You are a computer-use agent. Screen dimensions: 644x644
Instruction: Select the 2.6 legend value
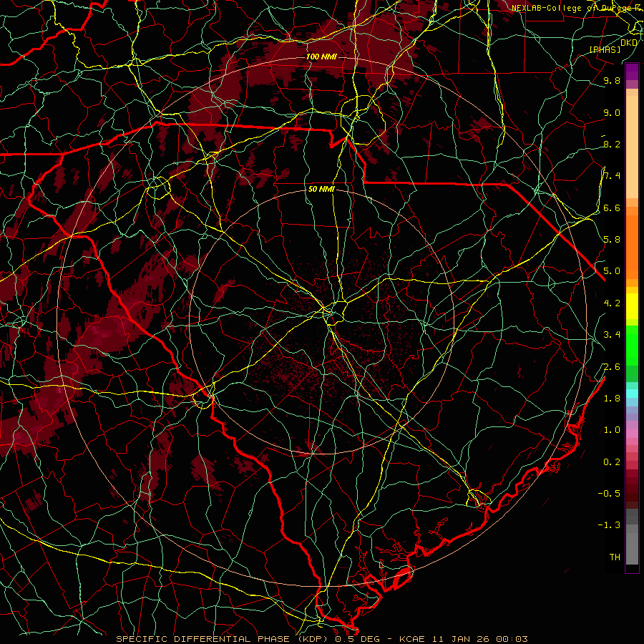pyautogui.click(x=612, y=366)
